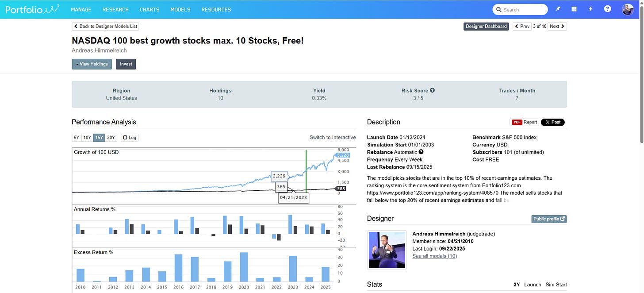Click Subscribers 101 (of unlimited) text

[508, 152]
